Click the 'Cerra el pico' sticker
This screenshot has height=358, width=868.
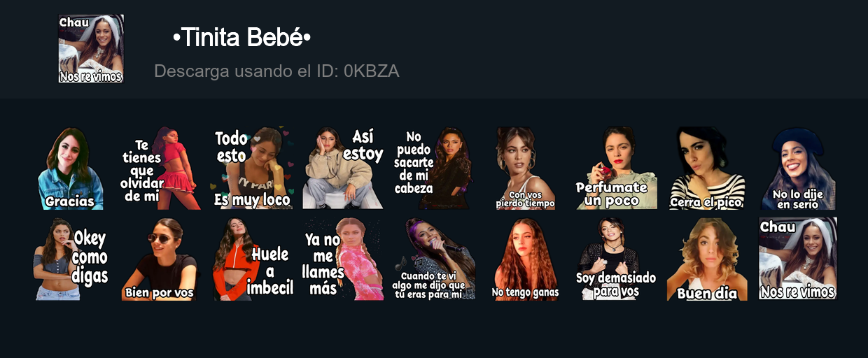pos(707,168)
